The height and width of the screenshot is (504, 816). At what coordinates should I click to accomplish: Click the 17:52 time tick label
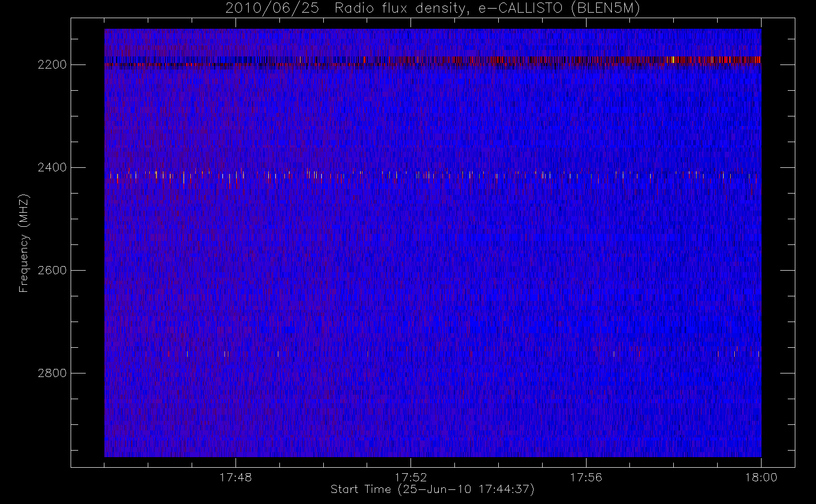click(x=411, y=477)
